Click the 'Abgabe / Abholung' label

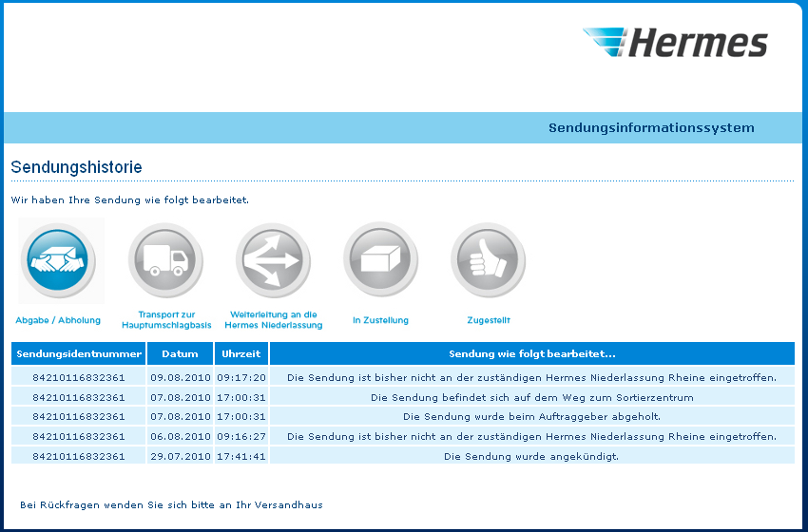pos(58,320)
